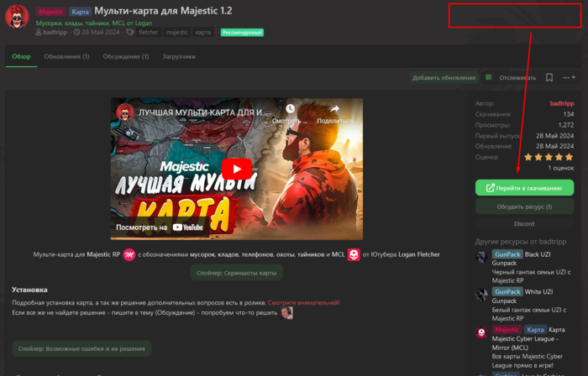Click the green square beside Отслеживать

tap(488, 77)
